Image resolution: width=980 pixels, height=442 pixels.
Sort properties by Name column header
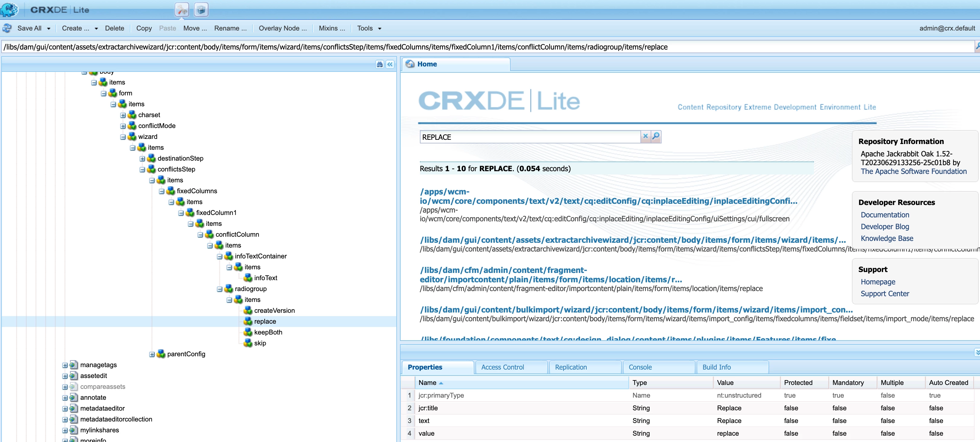(427, 383)
